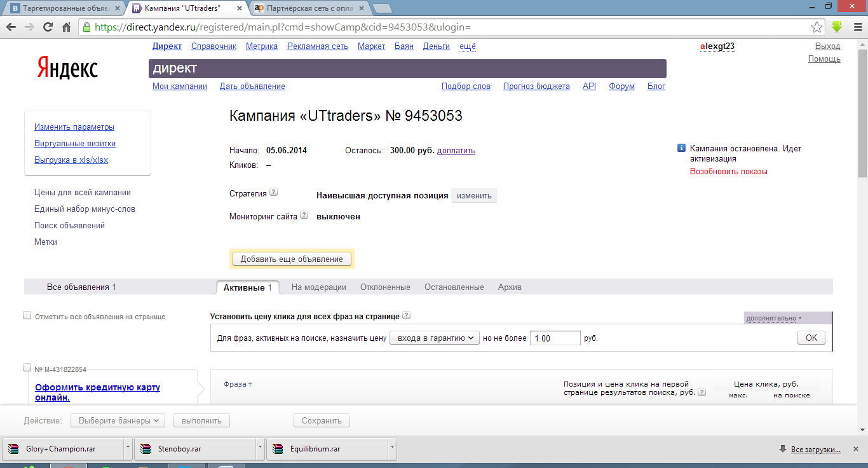Click the Сохранить button

(322, 420)
